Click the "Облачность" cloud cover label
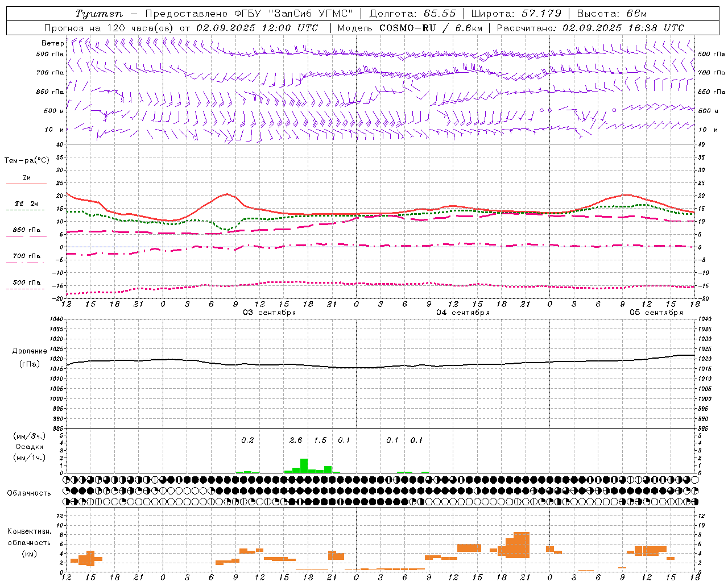This screenshot has width=728, height=582. [x=29, y=493]
